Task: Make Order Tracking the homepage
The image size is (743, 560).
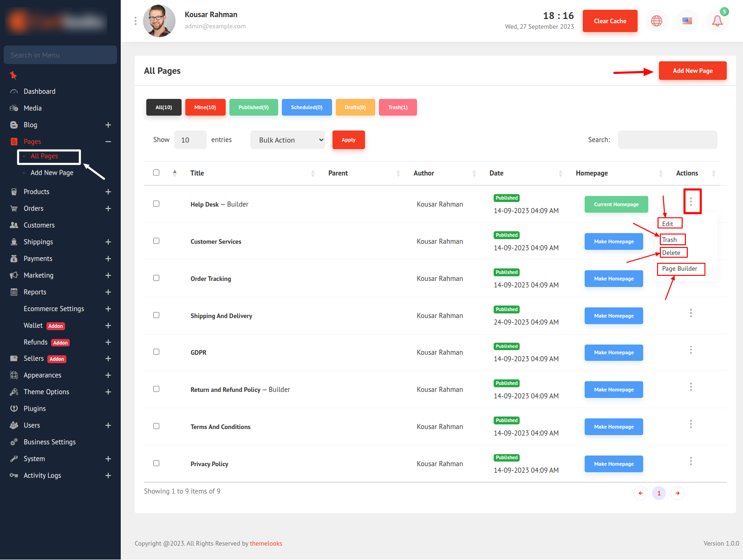Action: [613, 279]
